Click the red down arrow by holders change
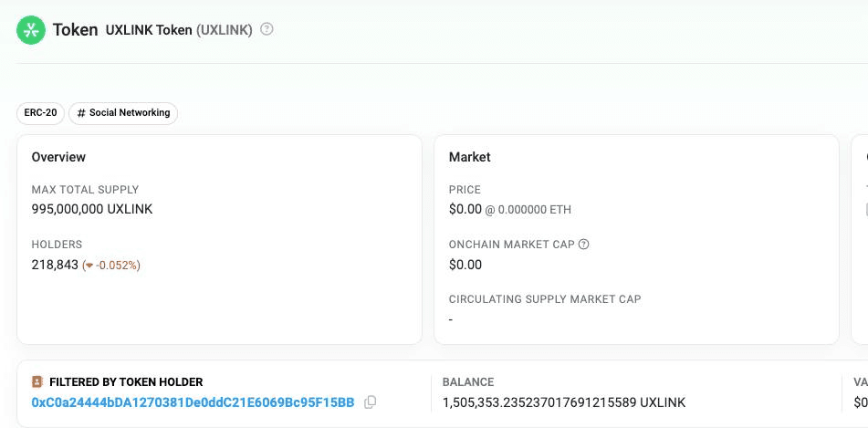Image resolution: width=868 pixels, height=428 pixels. [89, 266]
